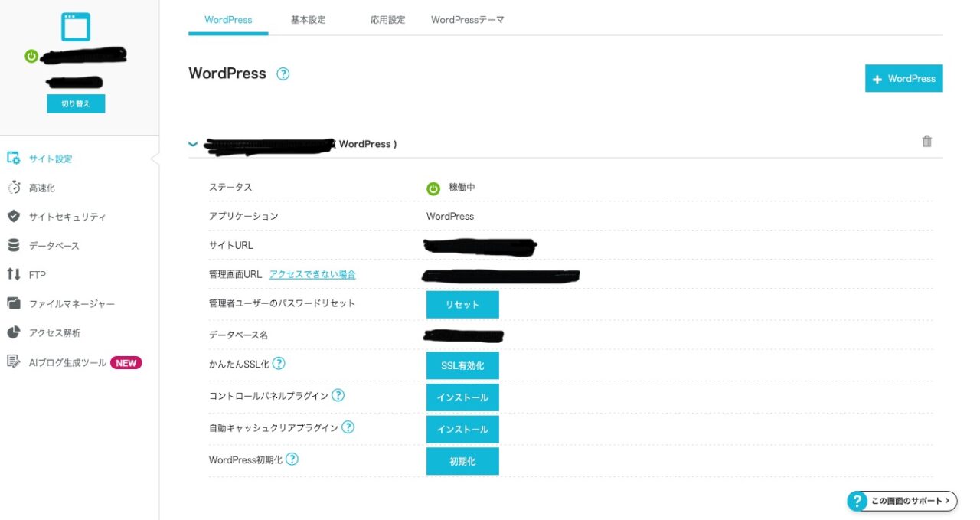Click the 稼働中 status text
Viewport: 980px width, 520px height.
click(462, 187)
